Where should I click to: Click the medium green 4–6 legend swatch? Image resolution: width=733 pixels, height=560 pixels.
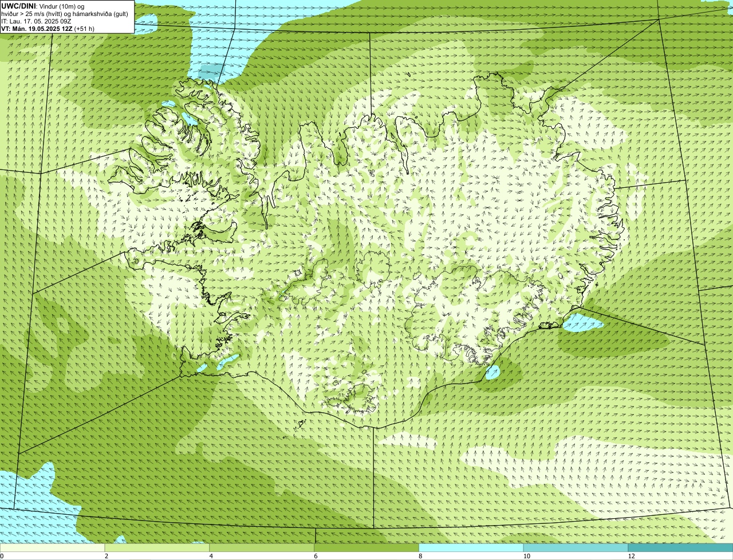tap(262, 548)
